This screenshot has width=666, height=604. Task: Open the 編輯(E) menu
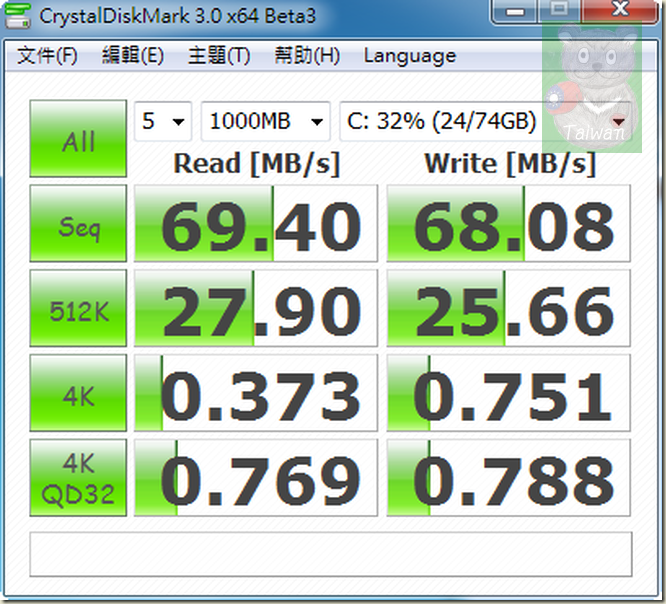click(x=133, y=56)
